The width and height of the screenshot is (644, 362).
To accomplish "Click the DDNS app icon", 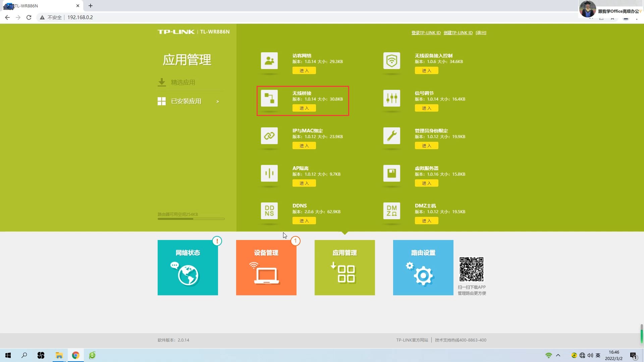I will [x=269, y=211].
